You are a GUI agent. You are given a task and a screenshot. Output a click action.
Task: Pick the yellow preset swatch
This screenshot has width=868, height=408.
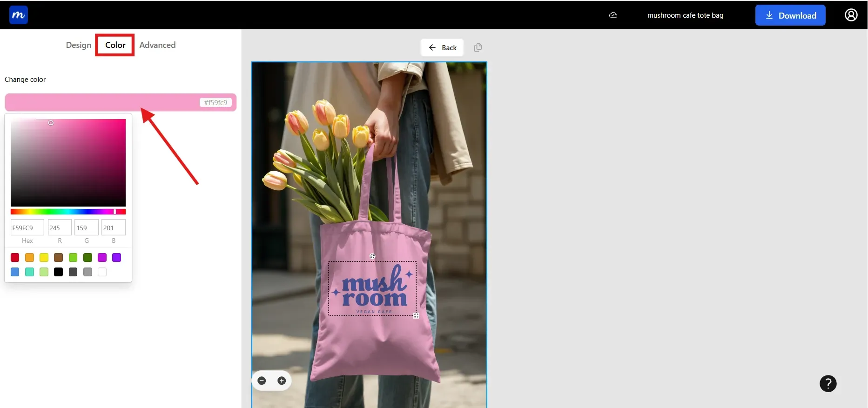coord(44,257)
